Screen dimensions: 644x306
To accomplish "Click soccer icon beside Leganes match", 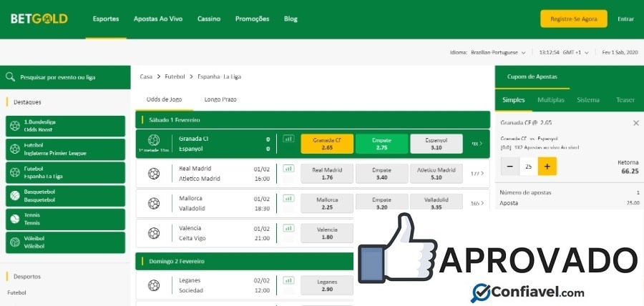I will [x=154, y=285].
